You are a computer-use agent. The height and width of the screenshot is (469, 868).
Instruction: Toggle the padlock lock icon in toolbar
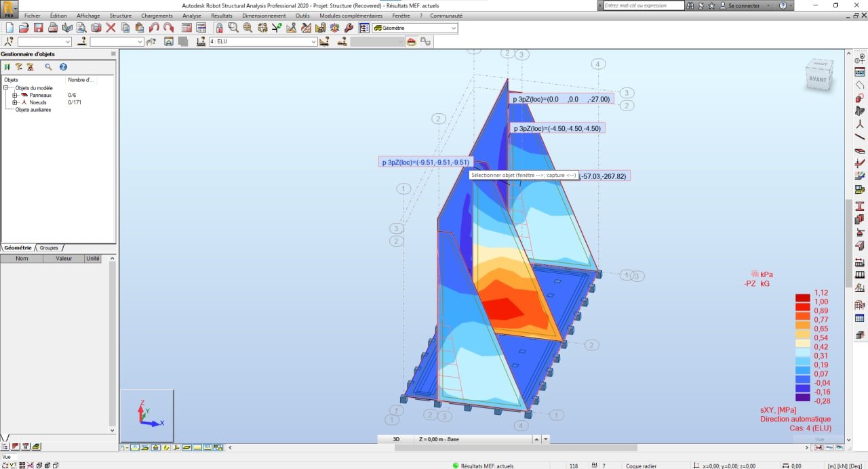click(x=219, y=28)
